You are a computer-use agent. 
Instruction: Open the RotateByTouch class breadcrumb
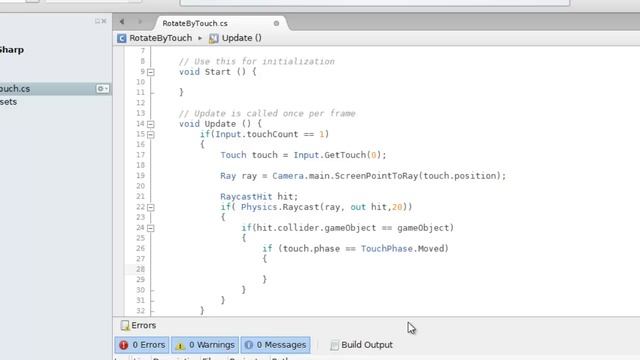click(160, 38)
